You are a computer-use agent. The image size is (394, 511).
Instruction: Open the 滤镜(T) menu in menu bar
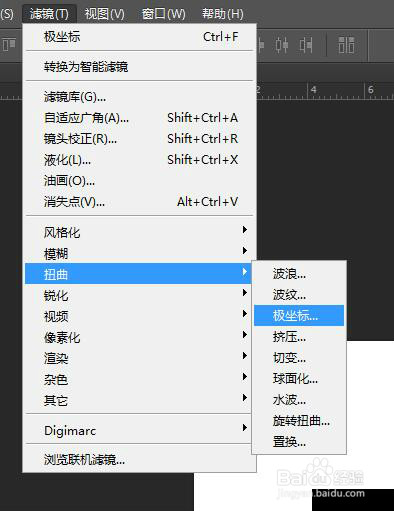point(49,14)
